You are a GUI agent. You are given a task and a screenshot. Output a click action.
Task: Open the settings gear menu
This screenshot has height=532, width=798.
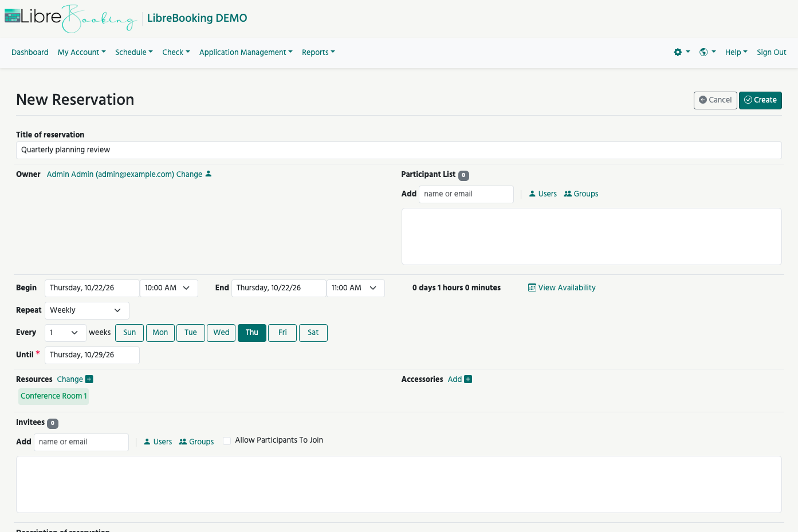682,52
